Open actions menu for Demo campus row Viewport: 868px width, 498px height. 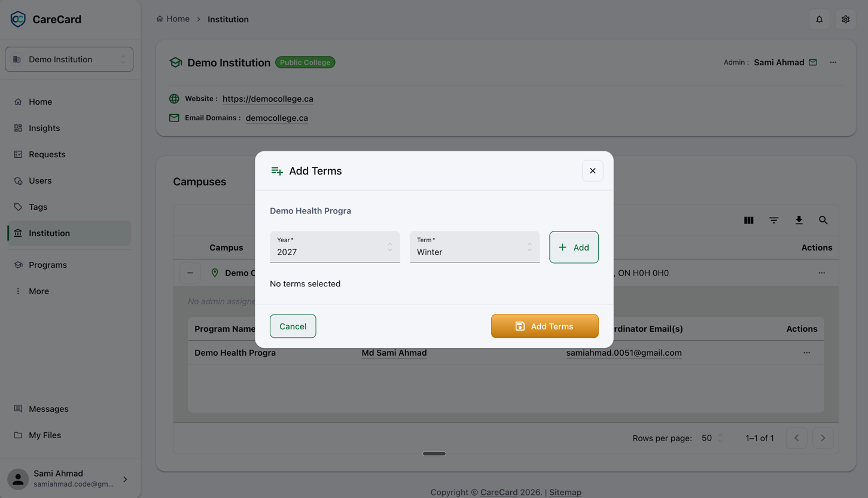pos(821,273)
